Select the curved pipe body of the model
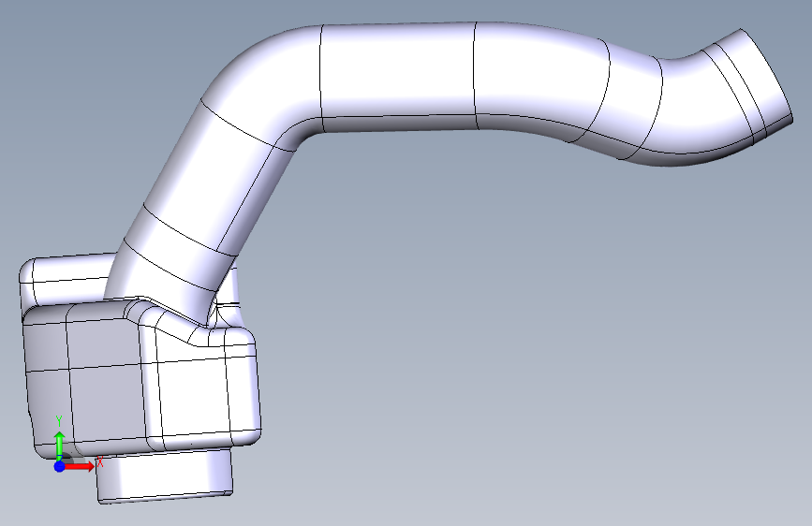 click(399, 78)
